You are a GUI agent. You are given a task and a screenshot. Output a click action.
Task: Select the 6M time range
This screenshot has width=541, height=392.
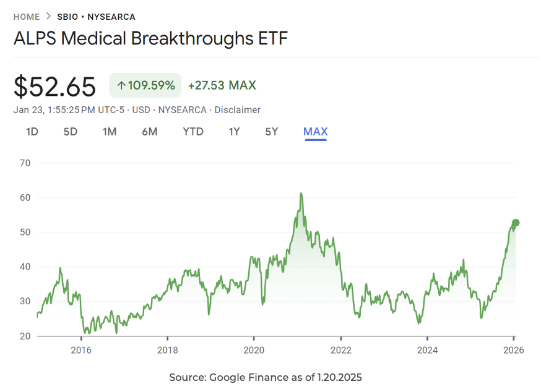click(x=149, y=132)
